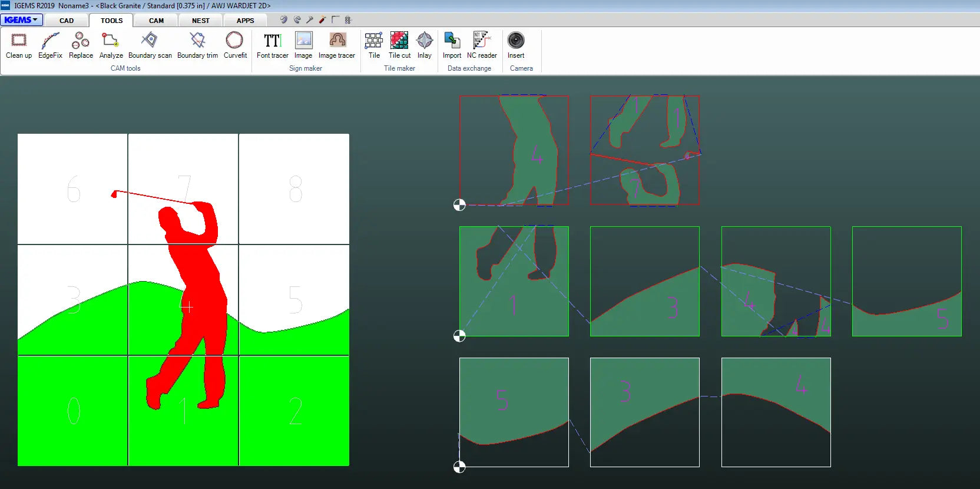Viewport: 980px width, 489px height.
Task: Activate the Curvefit tool
Action: [235, 45]
